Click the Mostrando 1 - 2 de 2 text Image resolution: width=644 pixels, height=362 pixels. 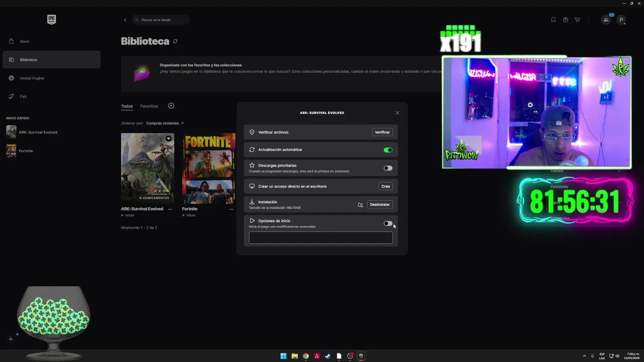pyautogui.click(x=139, y=228)
